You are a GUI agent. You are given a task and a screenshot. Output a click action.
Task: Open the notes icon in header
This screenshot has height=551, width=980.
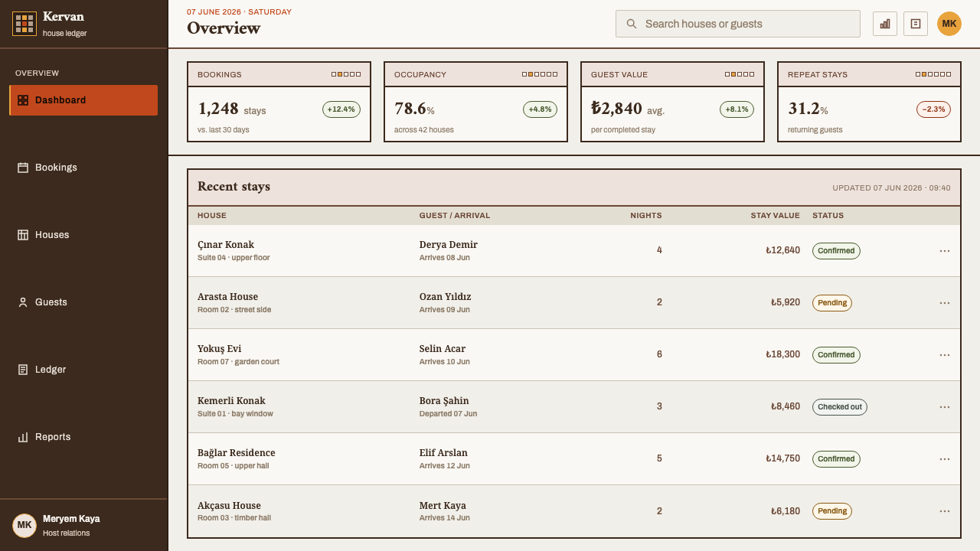tap(916, 24)
